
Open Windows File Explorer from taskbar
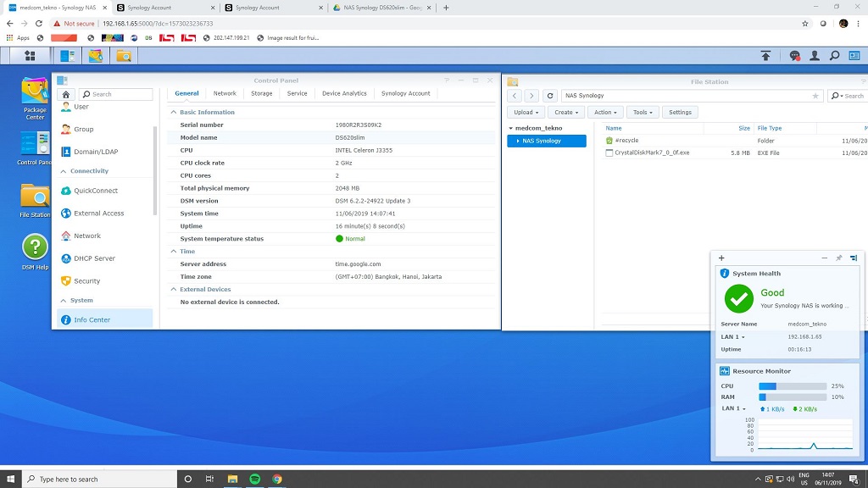tap(232, 480)
